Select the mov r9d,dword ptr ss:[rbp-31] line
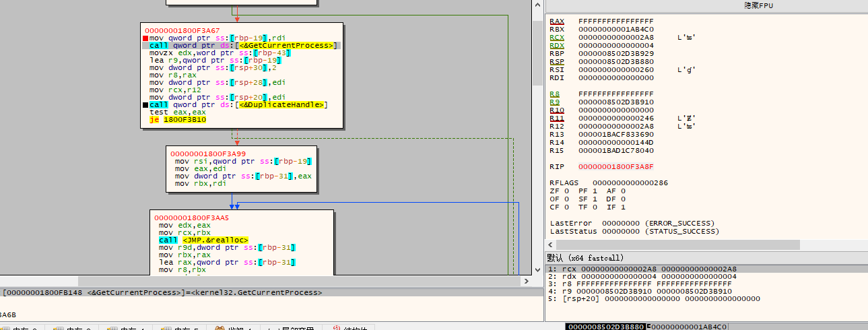The image size is (868, 330). tap(228, 248)
